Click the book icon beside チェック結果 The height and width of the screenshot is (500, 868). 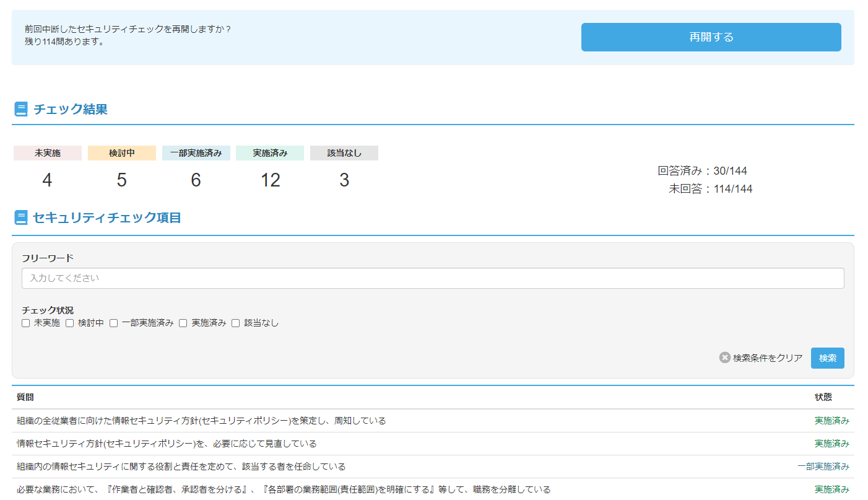21,110
